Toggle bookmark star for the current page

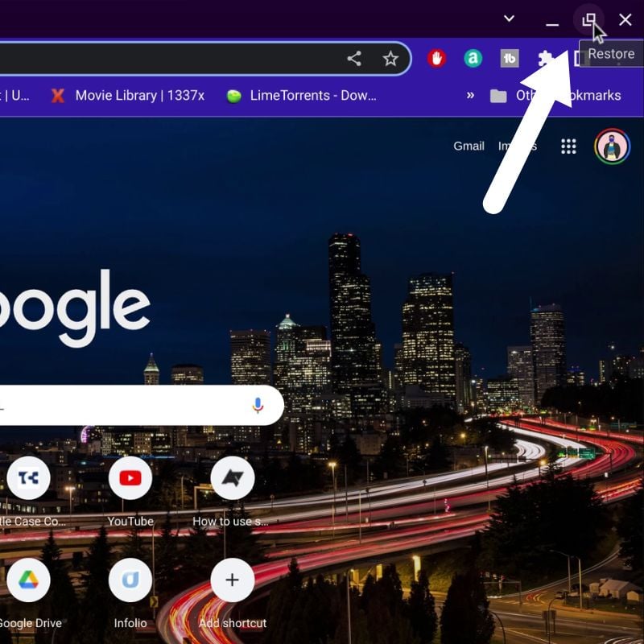391,59
